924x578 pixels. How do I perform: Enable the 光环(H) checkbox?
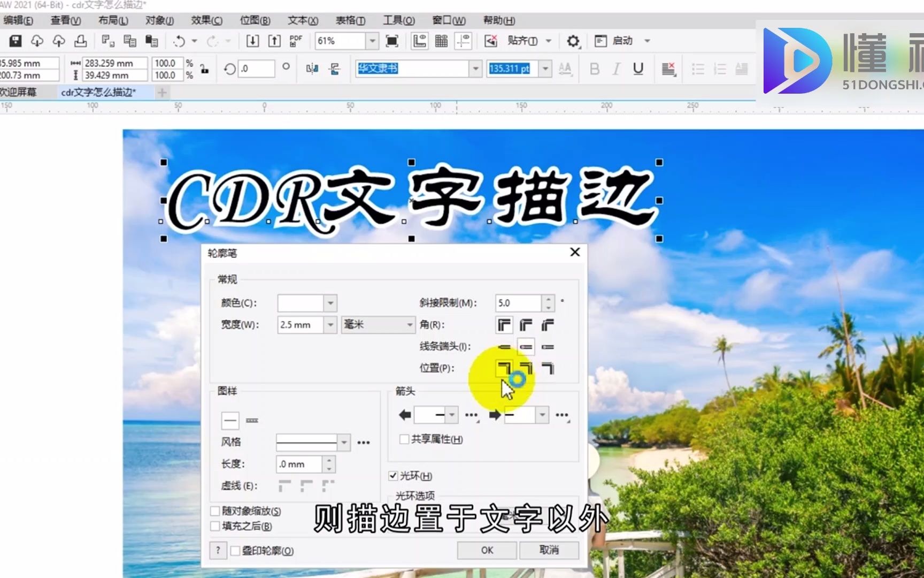[x=394, y=476]
